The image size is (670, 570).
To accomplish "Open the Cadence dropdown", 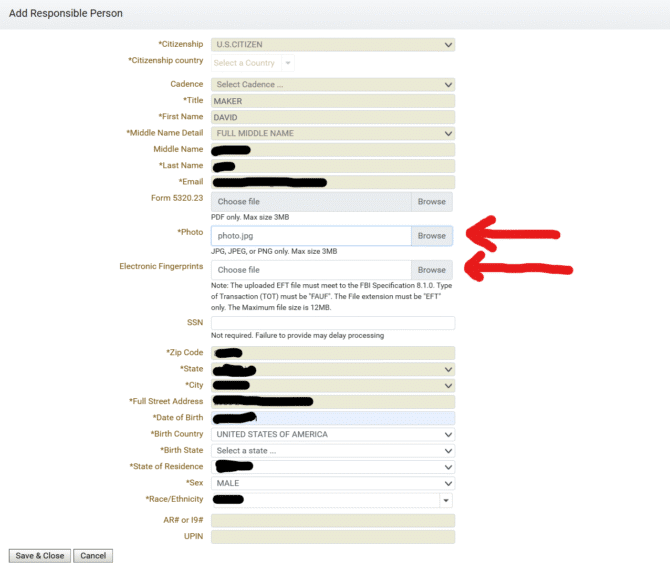I will (332, 85).
